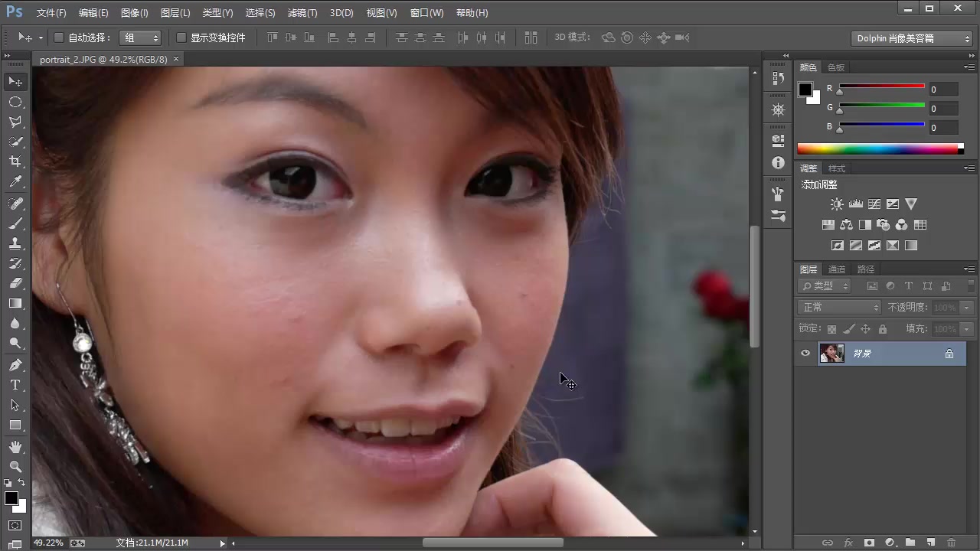Switch to the 通道 tab
Screen dimensions: 980x551
coord(837,269)
